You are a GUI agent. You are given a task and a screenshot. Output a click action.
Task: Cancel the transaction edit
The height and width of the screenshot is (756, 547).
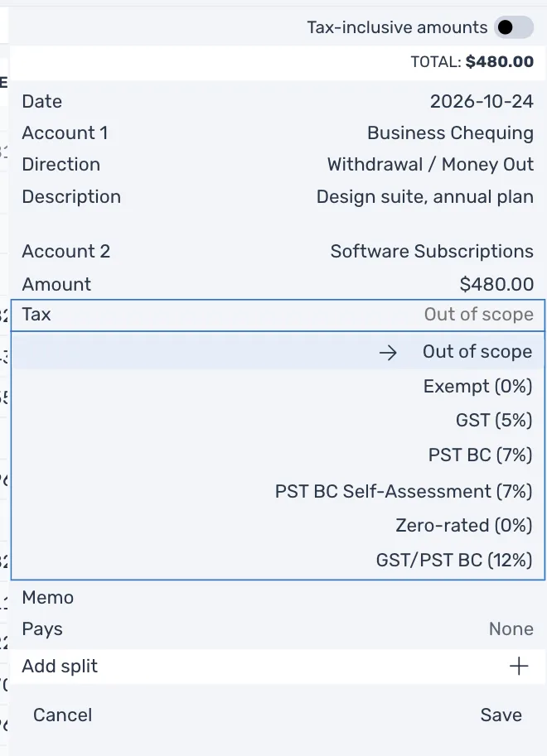pyautogui.click(x=62, y=715)
